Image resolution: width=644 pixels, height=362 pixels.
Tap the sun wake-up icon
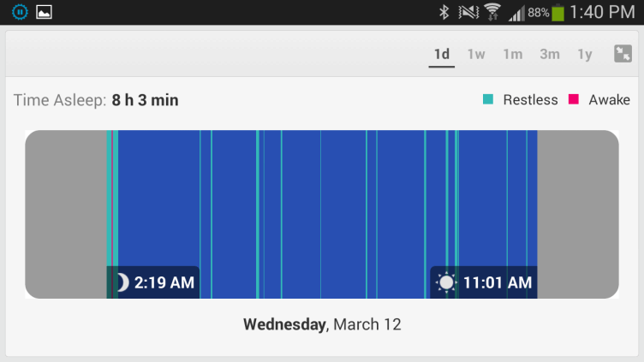(446, 282)
